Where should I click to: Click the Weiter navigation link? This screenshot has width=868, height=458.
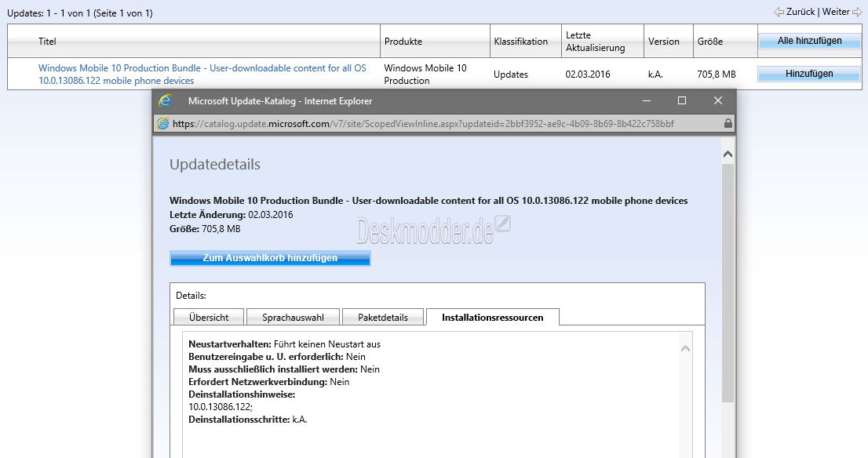(x=836, y=12)
